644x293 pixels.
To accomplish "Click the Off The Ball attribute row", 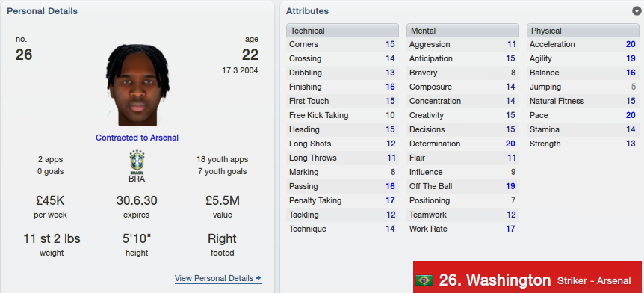I will pyautogui.click(x=463, y=186).
